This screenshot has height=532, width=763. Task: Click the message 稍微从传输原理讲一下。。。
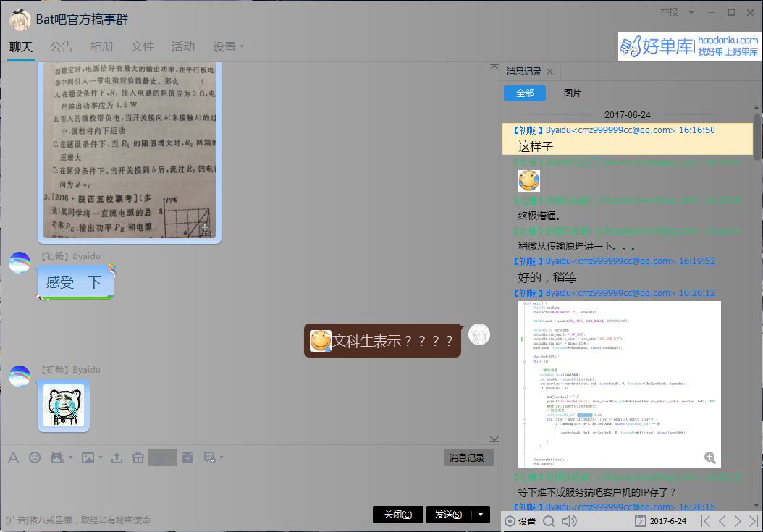coord(577,246)
